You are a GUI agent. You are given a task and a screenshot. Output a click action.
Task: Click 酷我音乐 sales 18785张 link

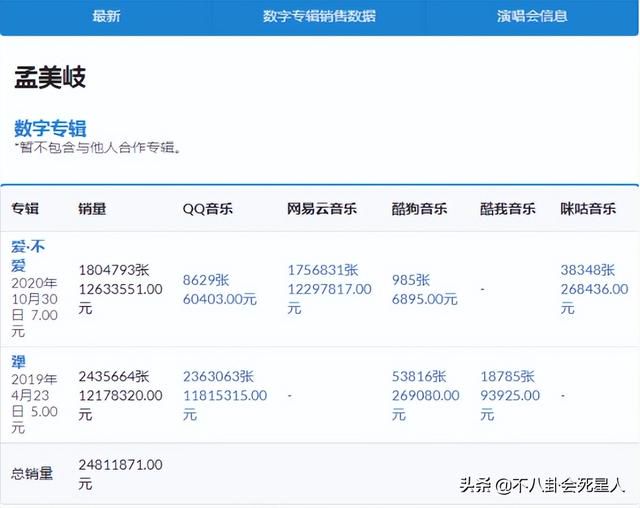point(507,376)
